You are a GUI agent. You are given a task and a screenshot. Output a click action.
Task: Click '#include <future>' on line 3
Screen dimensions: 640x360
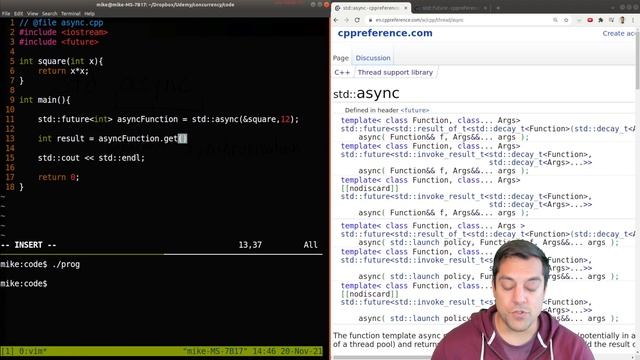point(59,42)
